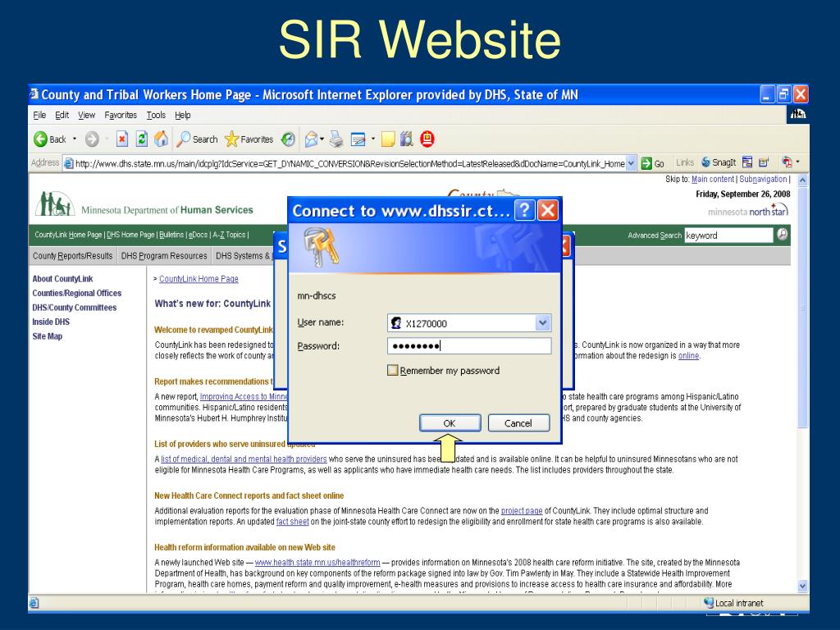Open the Help menu
This screenshot has width=840, height=630.
183,115
